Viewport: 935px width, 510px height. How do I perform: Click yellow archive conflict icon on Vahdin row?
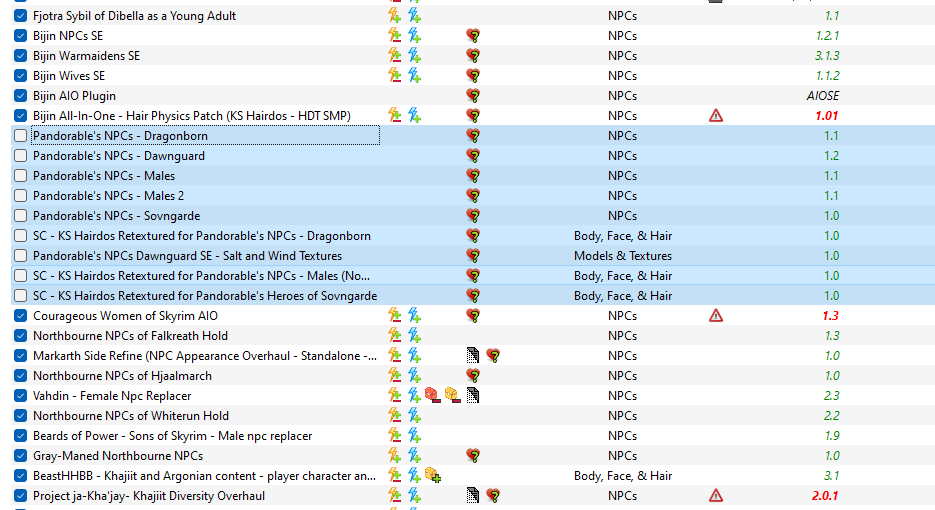tap(453, 395)
